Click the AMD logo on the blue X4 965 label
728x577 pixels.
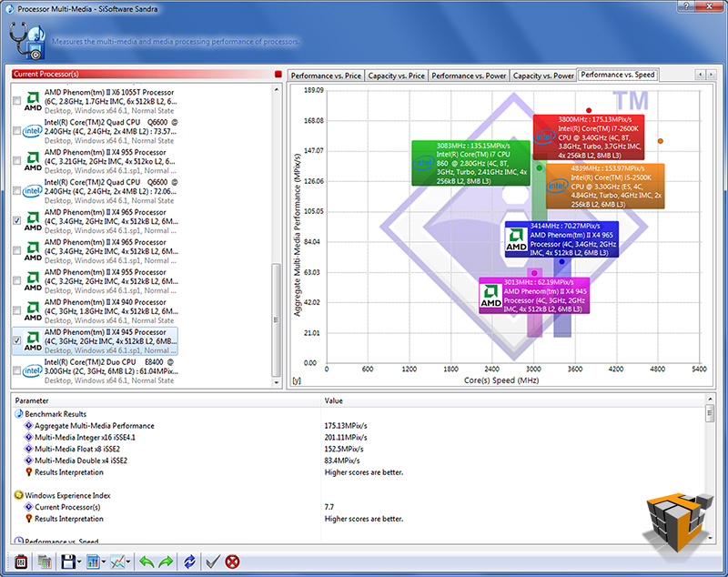[x=516, y=239]
